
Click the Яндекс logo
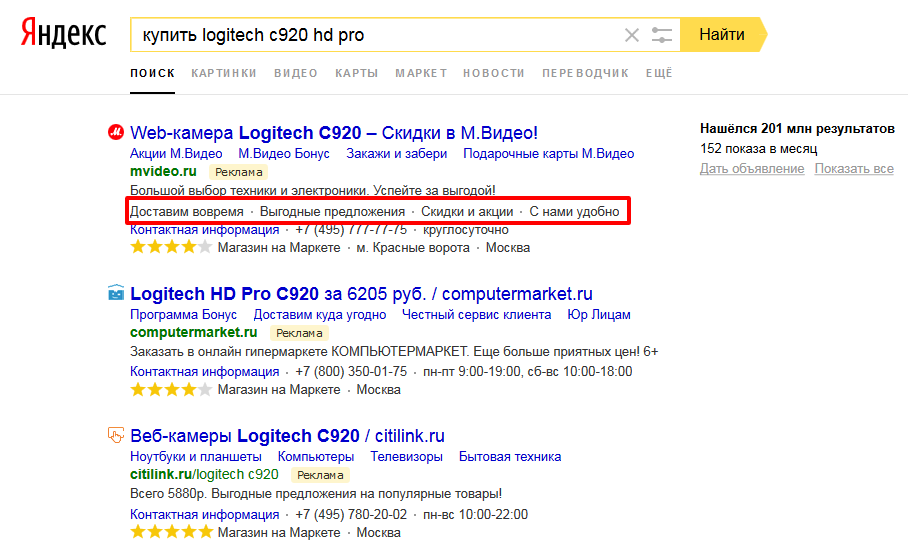click(x=64, y=33)
